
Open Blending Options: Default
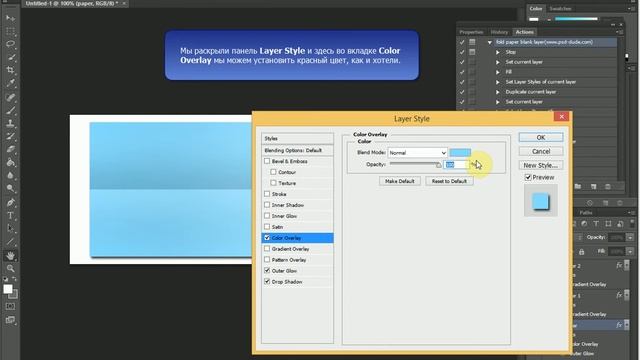(x=297, y=150)
